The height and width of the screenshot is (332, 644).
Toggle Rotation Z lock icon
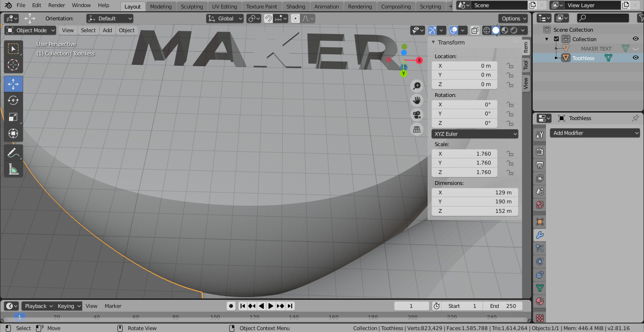510,123
